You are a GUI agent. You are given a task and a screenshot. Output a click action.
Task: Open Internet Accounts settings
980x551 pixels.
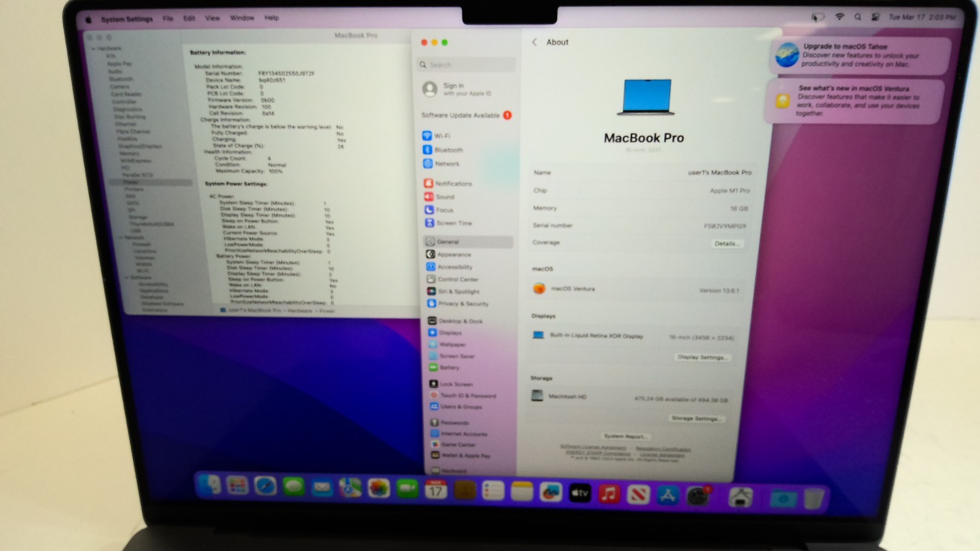[459, 433]
